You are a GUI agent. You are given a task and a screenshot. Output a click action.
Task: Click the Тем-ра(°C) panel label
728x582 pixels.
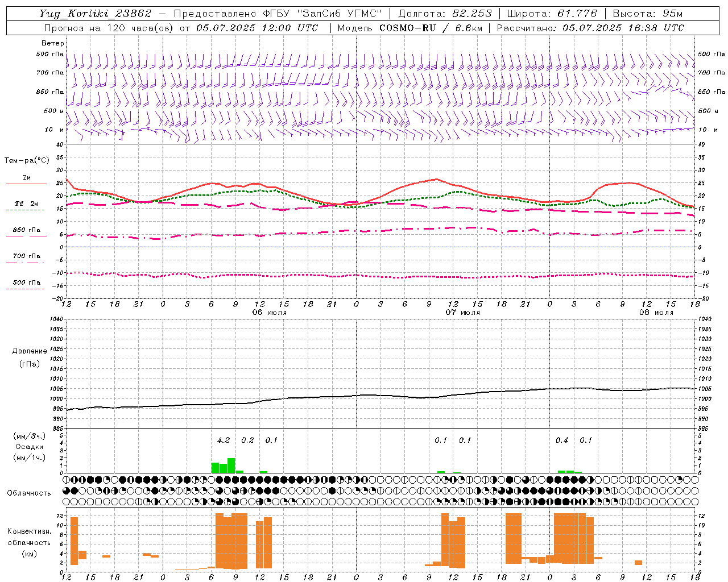tap(27, 161)
